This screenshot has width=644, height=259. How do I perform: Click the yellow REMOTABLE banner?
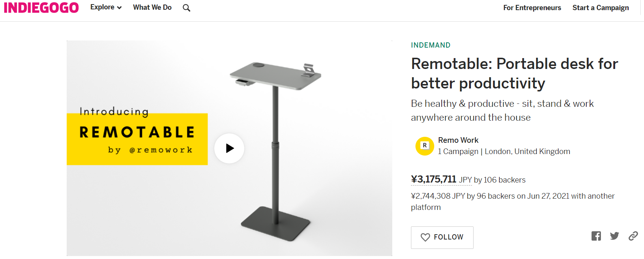(x=137, y=139)
